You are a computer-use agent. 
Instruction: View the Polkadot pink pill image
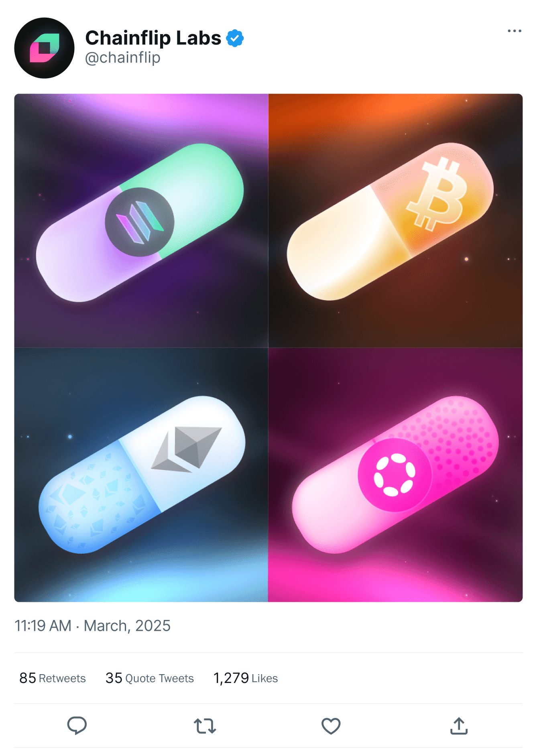[395, 475]
